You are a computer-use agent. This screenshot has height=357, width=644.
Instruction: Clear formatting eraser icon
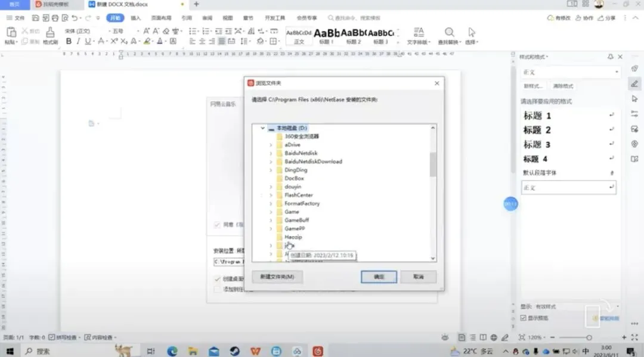click(x=166, y=31)
